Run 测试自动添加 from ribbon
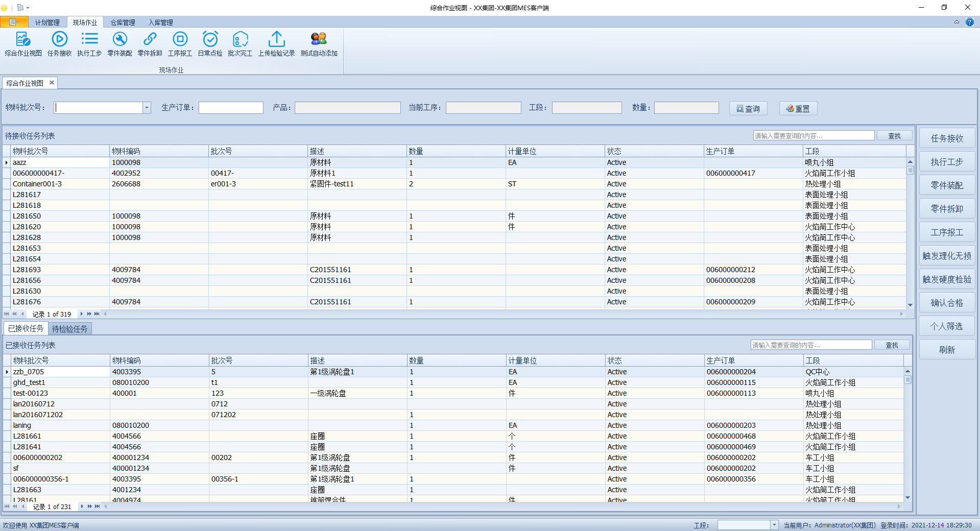 [x=319, y=44]
